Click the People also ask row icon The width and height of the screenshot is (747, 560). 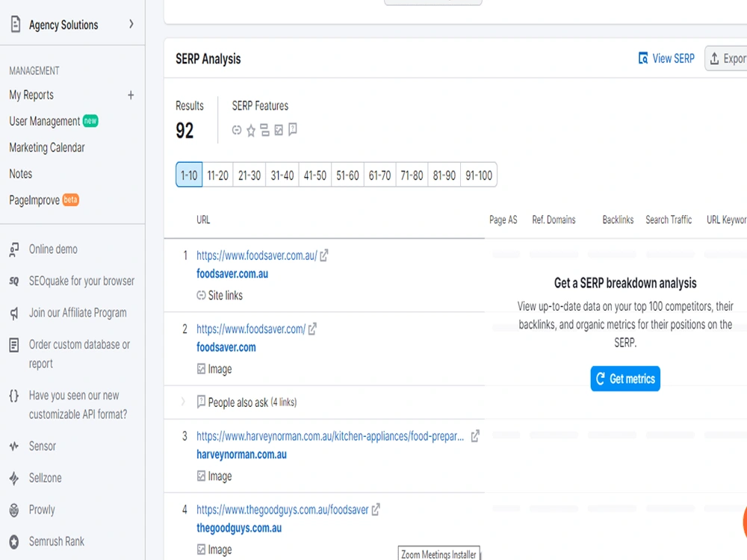point(201,402)
